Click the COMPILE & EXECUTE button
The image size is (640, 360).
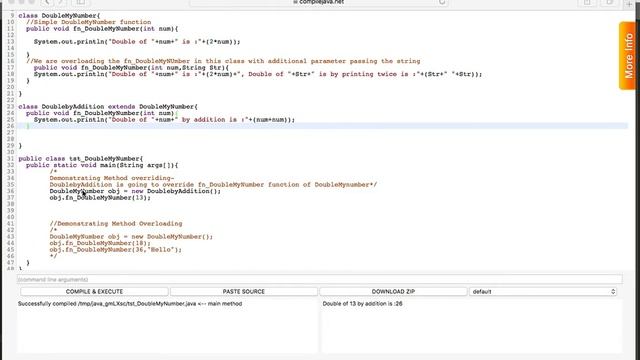(x=94, y=291)
